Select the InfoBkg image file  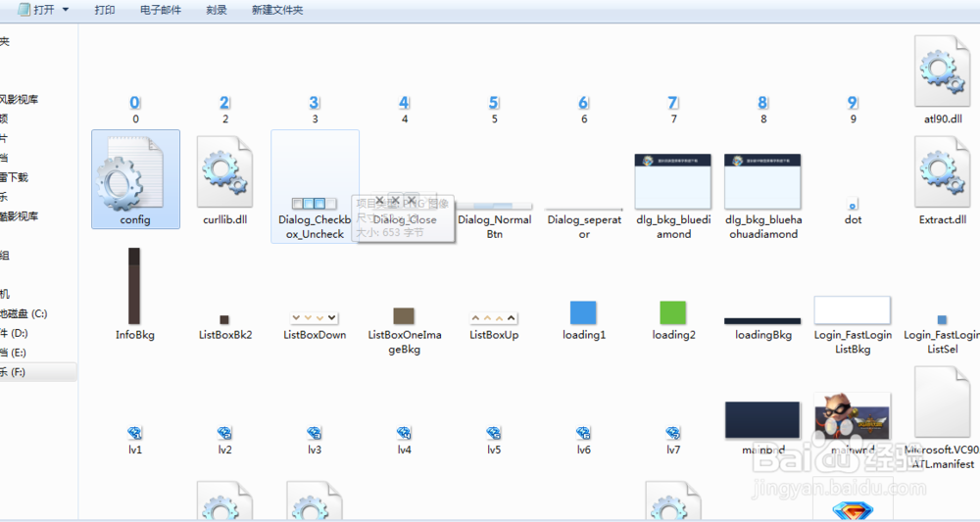click(x=134, y=285)
